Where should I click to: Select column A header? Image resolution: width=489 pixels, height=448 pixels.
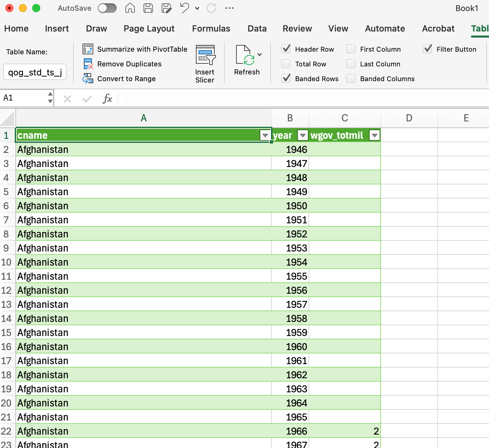144,118
